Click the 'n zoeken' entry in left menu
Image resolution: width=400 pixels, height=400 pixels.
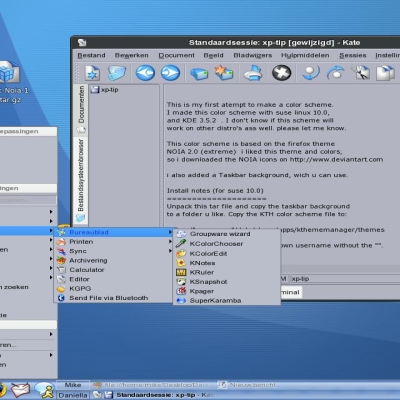click(14, 287)
